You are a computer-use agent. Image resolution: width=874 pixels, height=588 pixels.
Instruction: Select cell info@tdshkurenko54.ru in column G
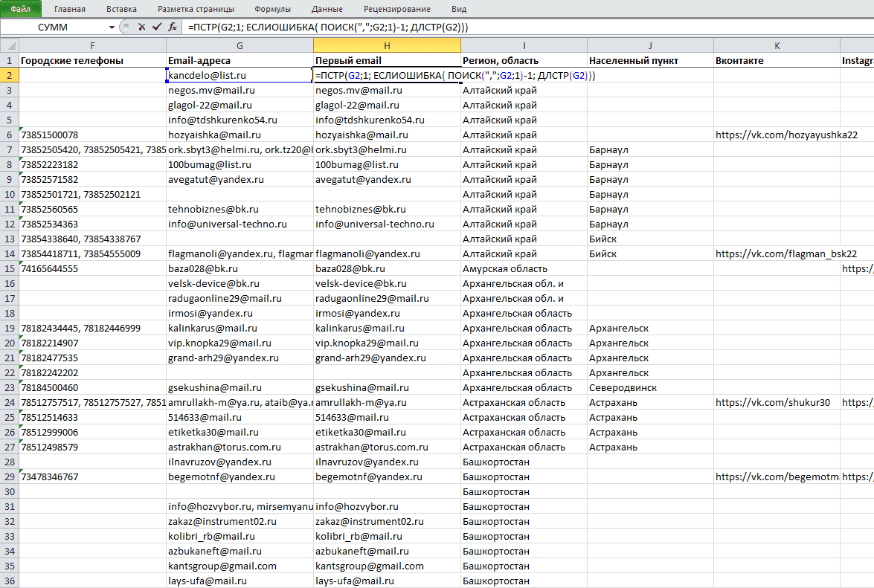(240, 120)
